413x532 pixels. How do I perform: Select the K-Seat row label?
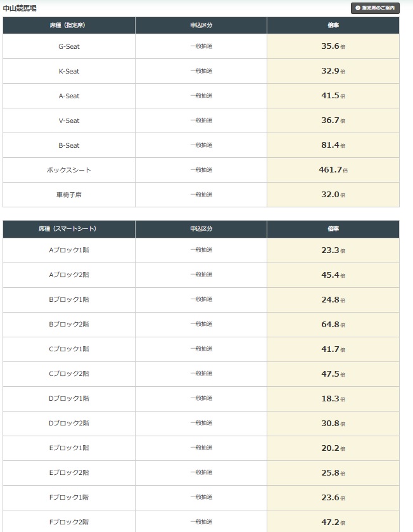pos(68,71)
